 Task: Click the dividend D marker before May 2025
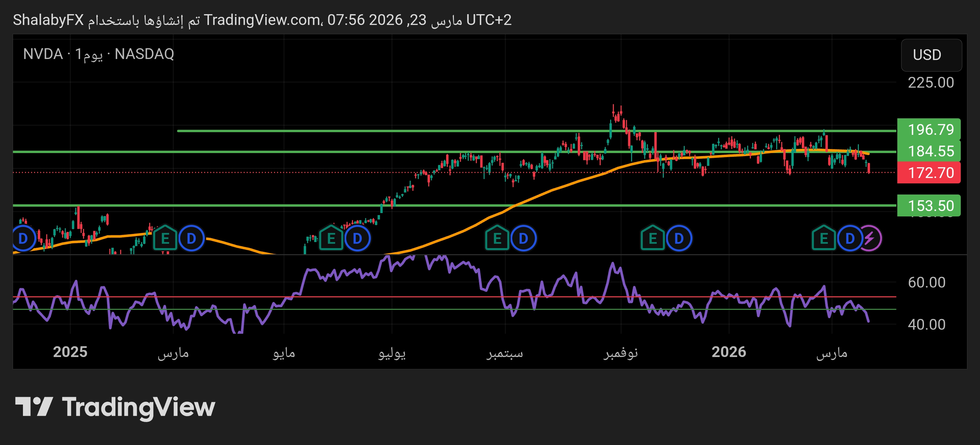point(191,239)
